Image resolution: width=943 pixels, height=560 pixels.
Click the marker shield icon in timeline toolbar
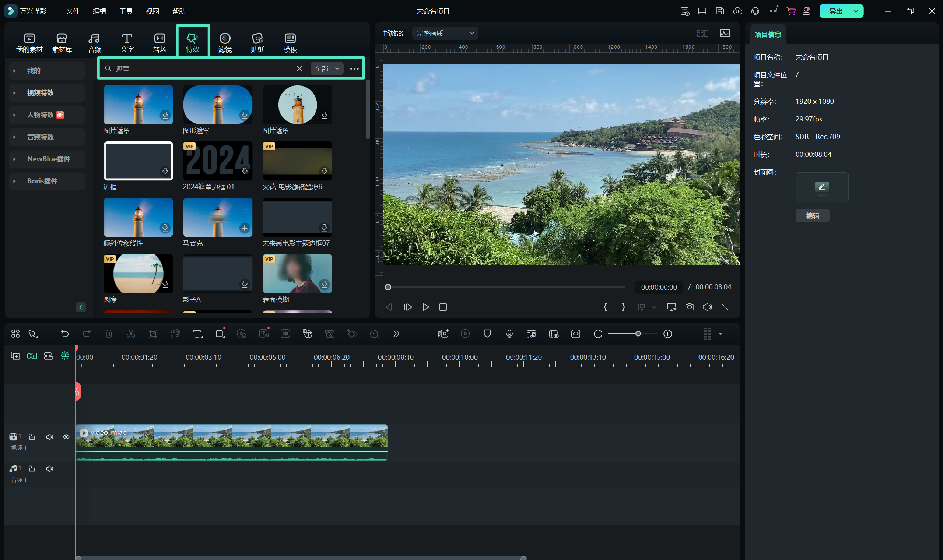pyautogui.click(x=487, y=334)
